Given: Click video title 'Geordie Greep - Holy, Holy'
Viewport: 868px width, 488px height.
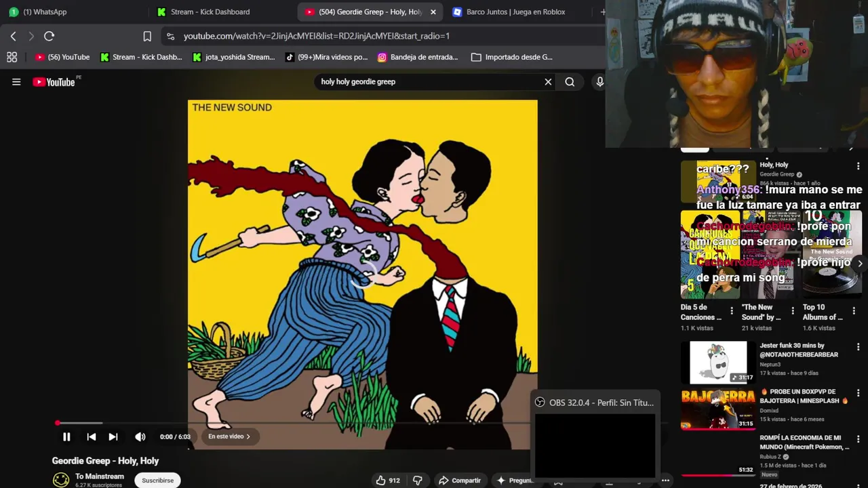Looking at the screenshot, I should pos(105,461).
